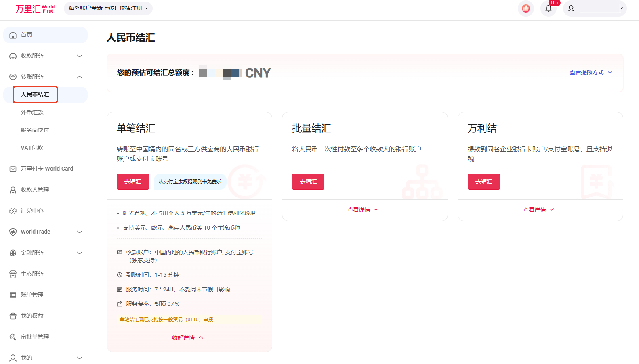Collapse the 转账服务 sidebar section
The image size is (639, 364).
click(x=80, y=77)
